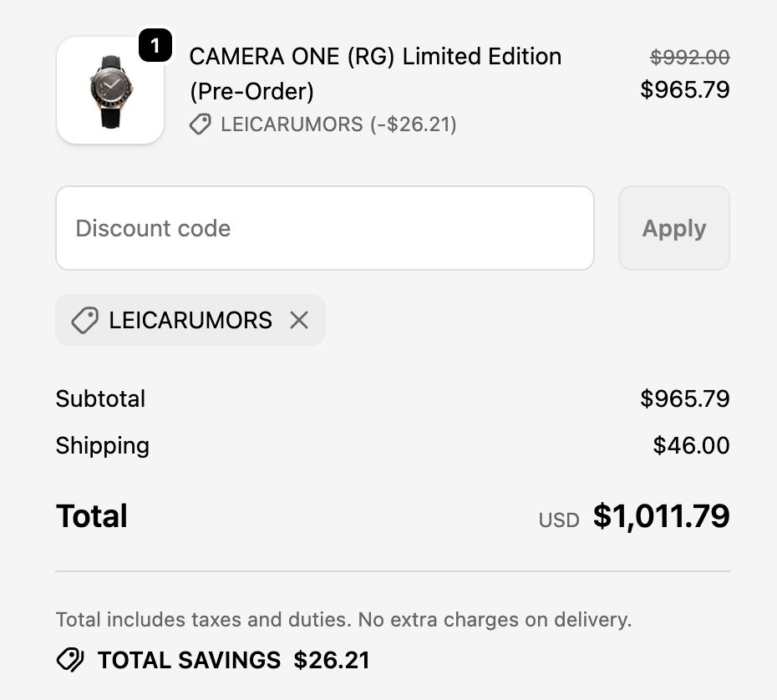Image resolution: width=777 pixels, height=700 pixels.
Task: Click the $46.00 shipping amount
Action: [x=691, y=445]
